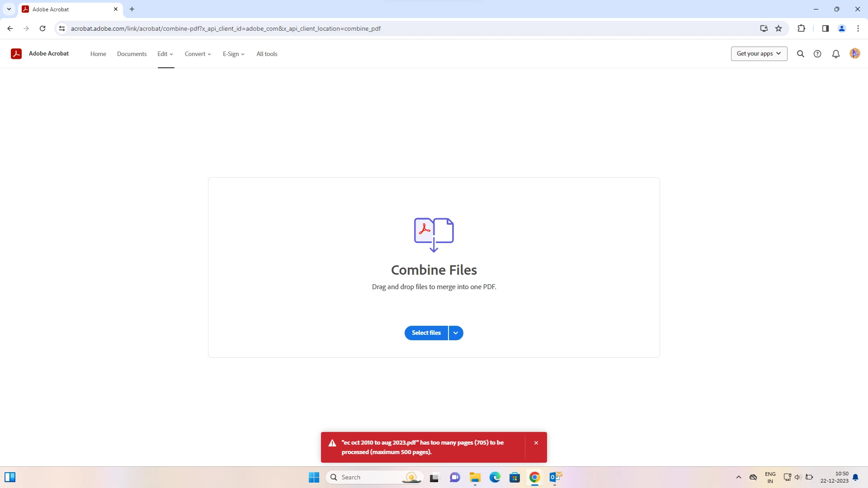Open the All tools menu item
This screenshot has height=488, width=868.
[267, 54]
